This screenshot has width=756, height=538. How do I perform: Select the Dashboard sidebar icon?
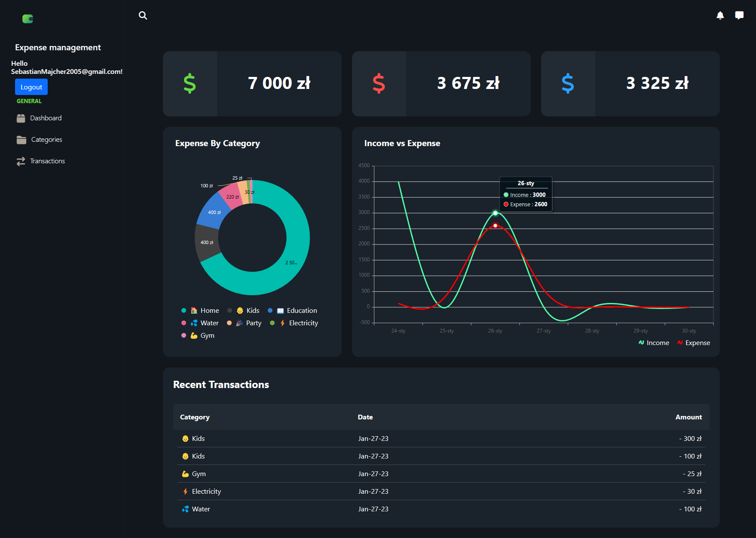(x=21, y=118)
